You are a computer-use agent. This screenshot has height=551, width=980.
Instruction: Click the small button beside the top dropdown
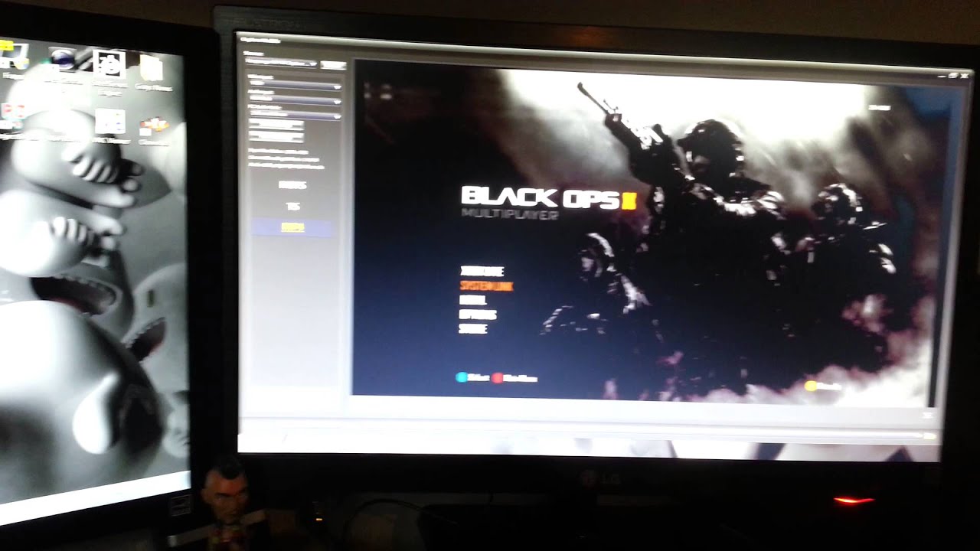click(333, 65)
